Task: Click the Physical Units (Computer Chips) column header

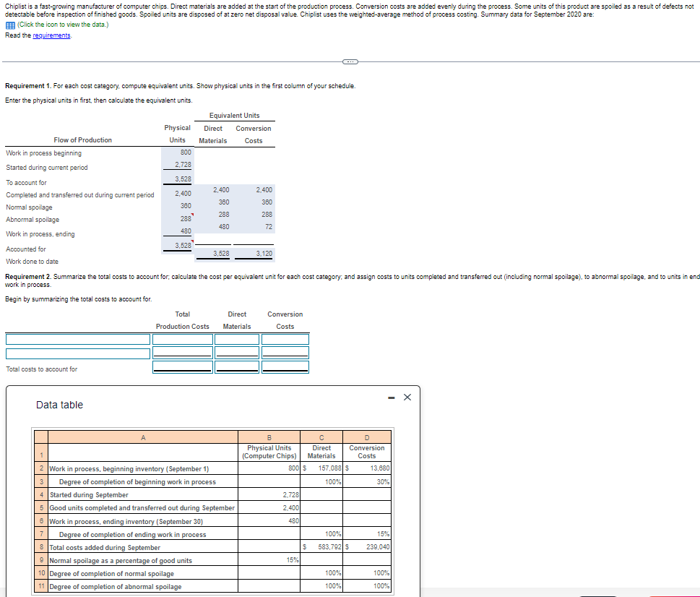Action: (x=269, y=452)
